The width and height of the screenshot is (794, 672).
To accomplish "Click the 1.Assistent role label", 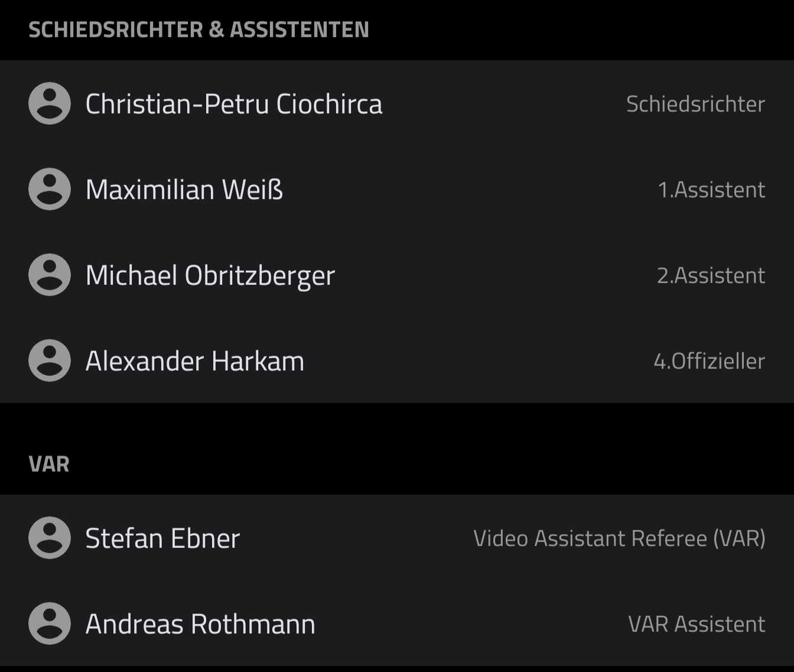I will point(711,190).
